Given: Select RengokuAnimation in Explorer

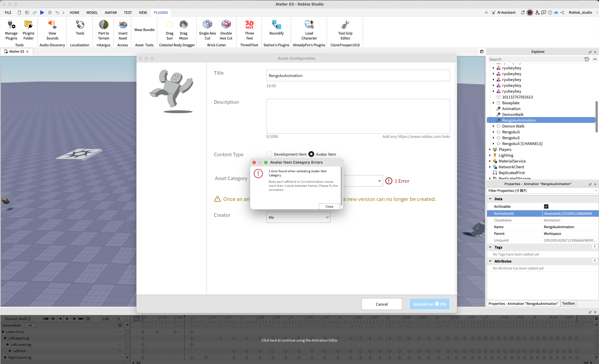Looking at the screenshot, I should click(x=541, y=120).
